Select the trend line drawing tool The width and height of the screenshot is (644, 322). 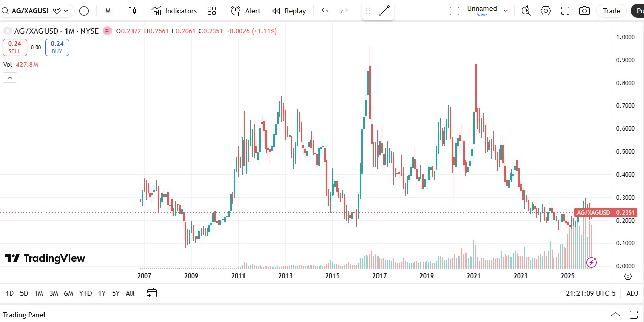pyautogui.click(x=384, y=11)
